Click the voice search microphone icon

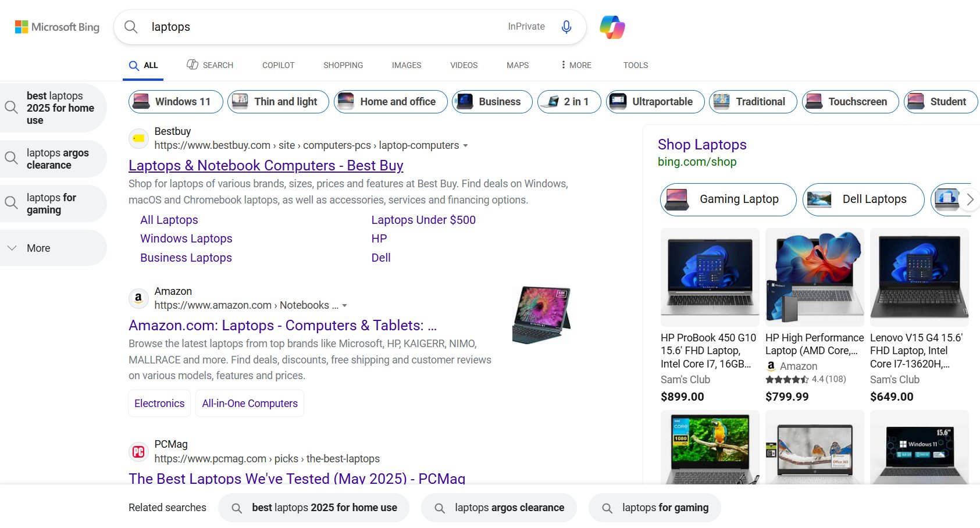(x=565, y=26)
